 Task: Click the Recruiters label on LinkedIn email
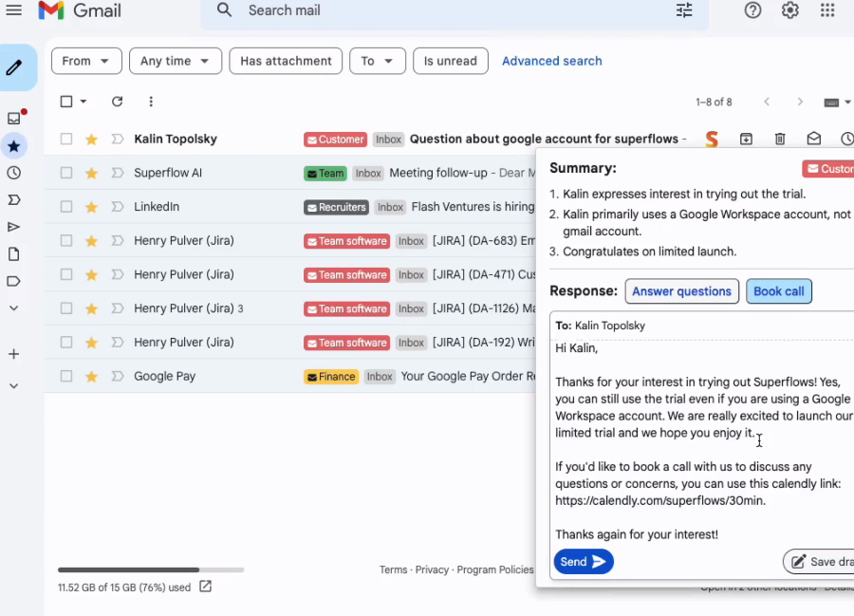tap(336, 207)
